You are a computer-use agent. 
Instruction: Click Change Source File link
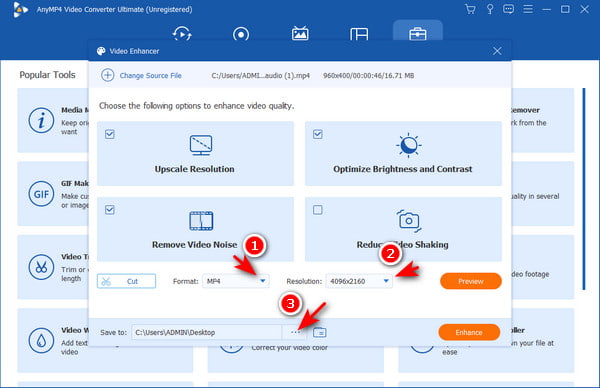point(150,76)
